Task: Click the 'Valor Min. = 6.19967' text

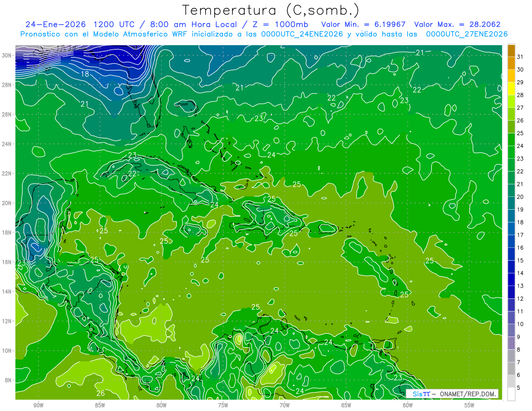Action: point(364,24)
